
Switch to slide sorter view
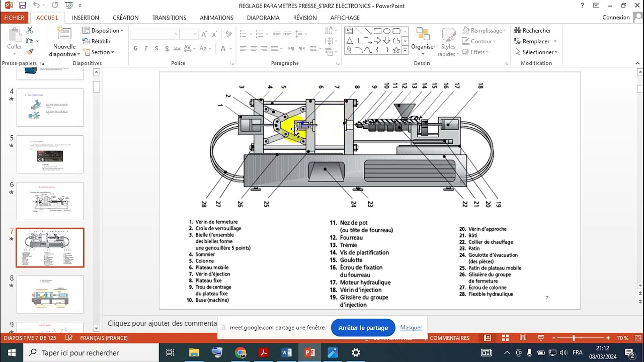point(505,338)
